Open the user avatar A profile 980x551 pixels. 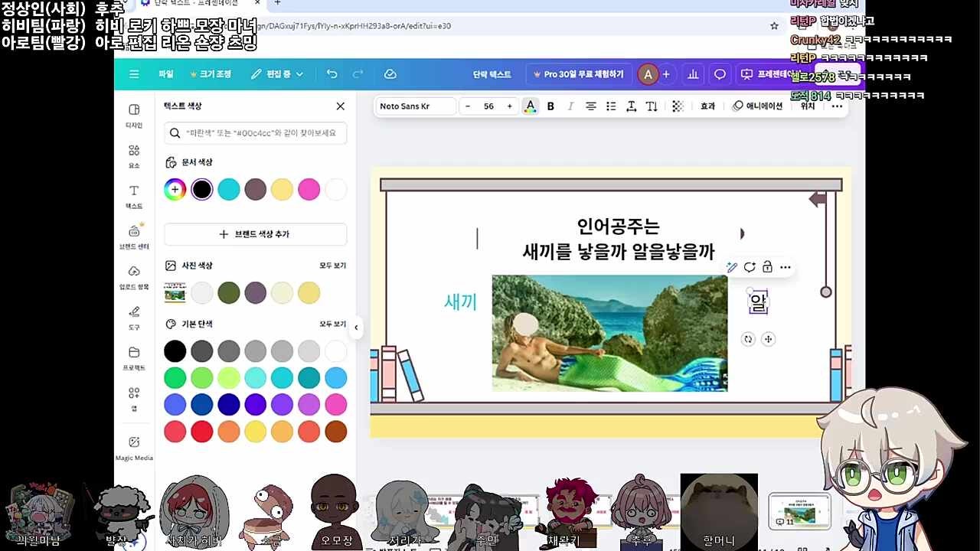coord(648,74)
